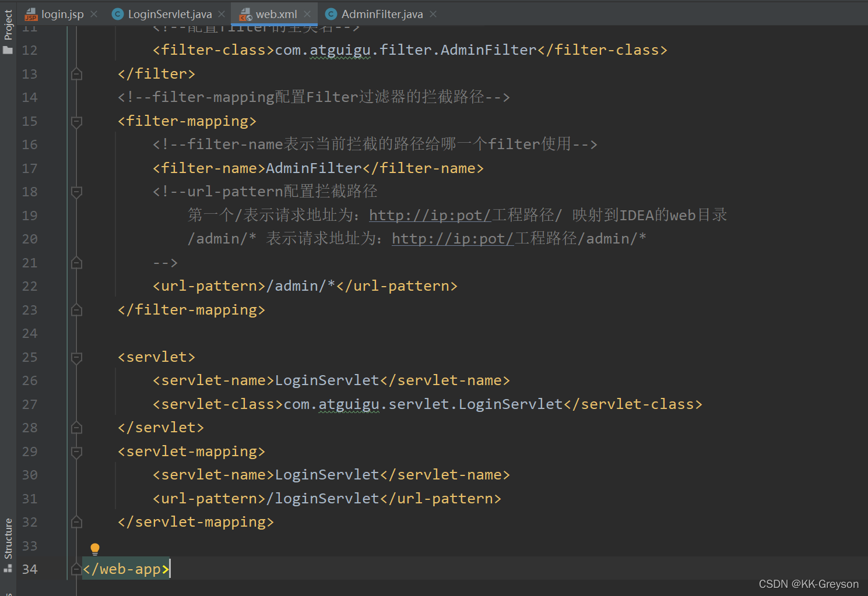Open the http://ip:pot/ link on line 19
Viewport: 868px width, 596px height.
(430, 216)
